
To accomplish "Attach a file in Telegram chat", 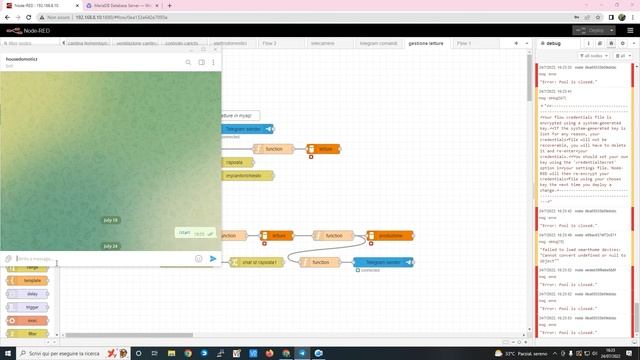I will tap(8, 258).
